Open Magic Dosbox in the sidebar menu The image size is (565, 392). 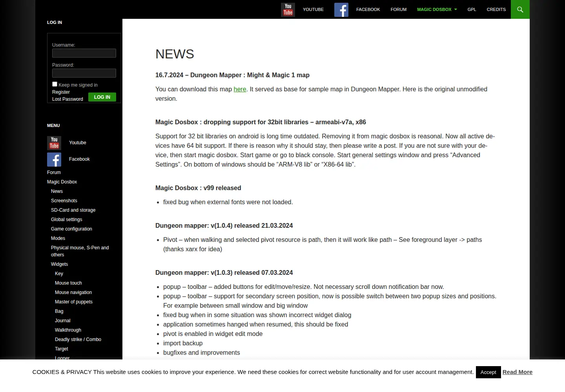62,182
